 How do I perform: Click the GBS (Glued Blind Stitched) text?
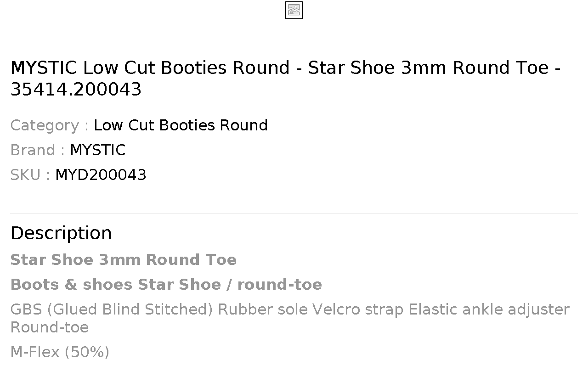tap(112, 309)
